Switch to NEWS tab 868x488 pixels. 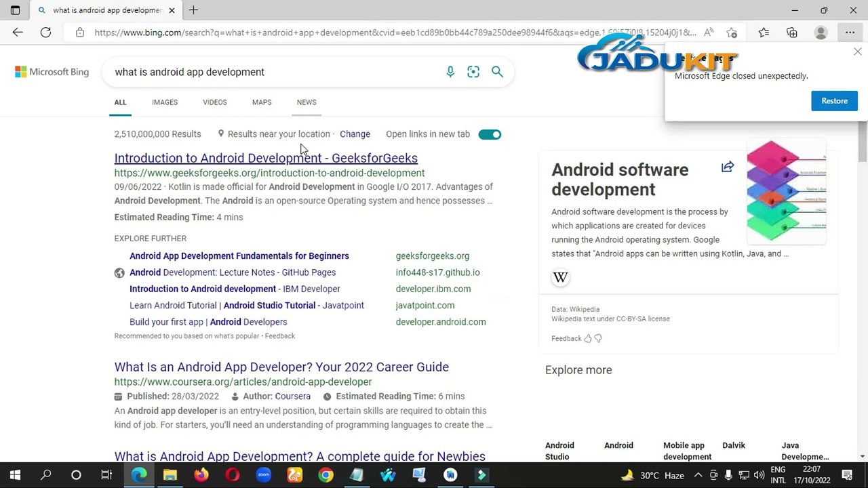click(307, 102)
